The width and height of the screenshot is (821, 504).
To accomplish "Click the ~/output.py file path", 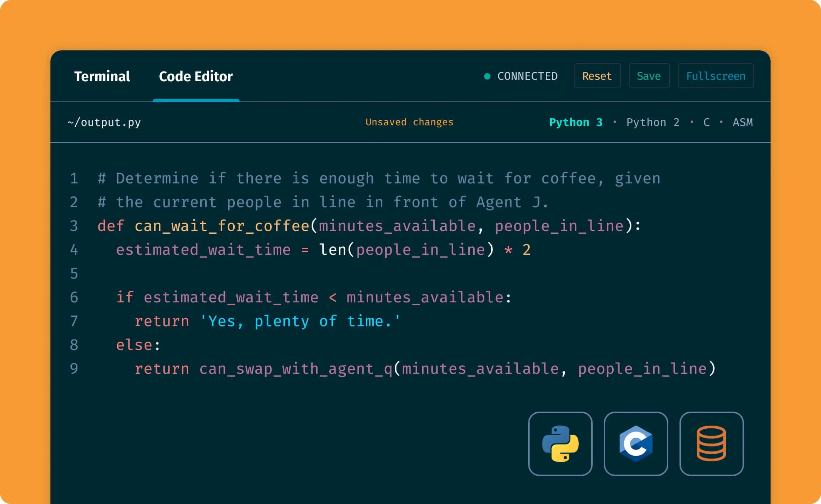I will click(x=104, y=122).
